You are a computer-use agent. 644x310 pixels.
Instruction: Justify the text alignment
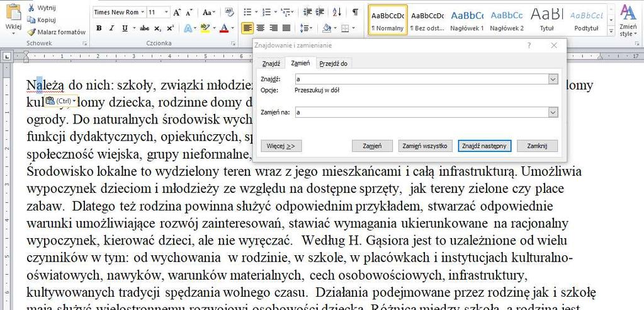(286, 28)
